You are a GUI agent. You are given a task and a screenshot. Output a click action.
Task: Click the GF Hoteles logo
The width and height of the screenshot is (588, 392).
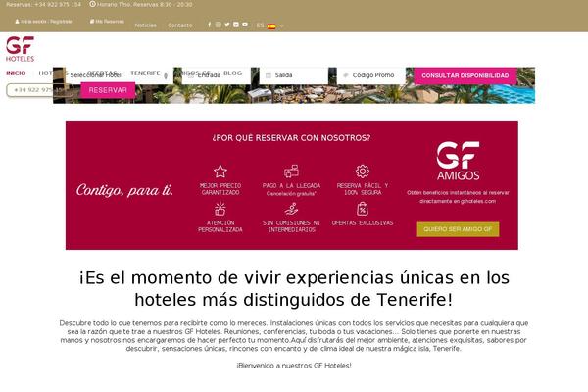(x=21, y=49)
